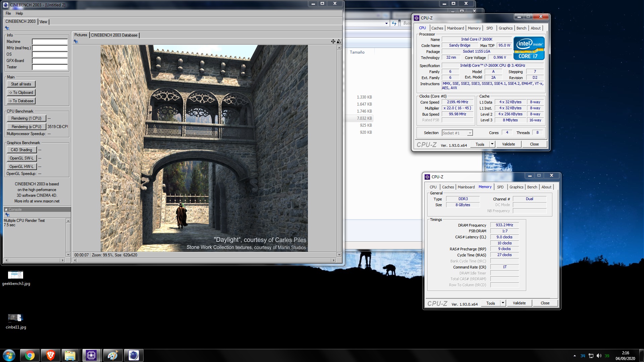Viewport: 644px width, 362px height.
Task: Click pin icon in Console panel
Action: coord(7,215)
